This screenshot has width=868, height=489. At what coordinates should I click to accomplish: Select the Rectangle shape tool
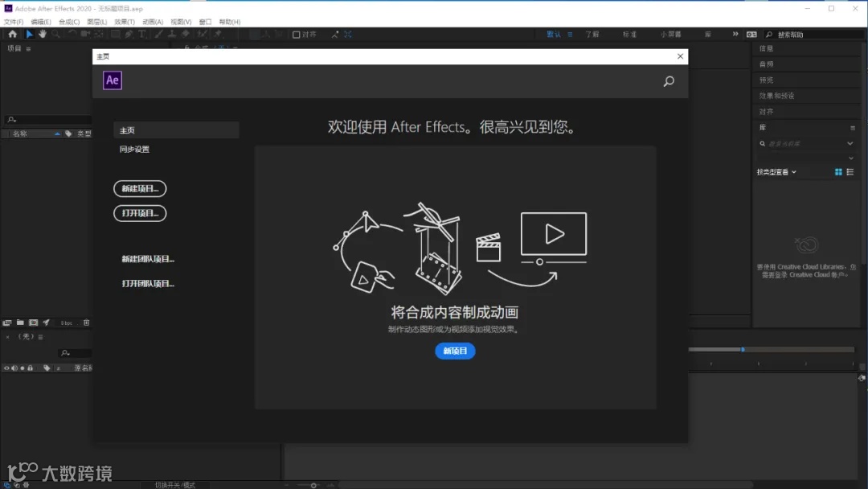click(x=116, y=34)
